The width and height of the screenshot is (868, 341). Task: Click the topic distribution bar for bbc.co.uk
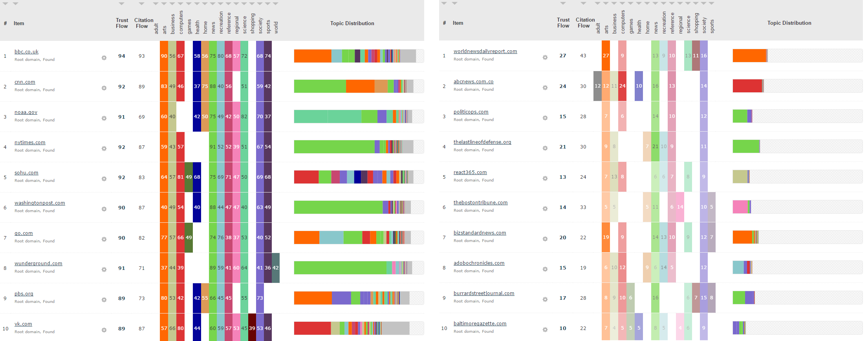point(359,56)
